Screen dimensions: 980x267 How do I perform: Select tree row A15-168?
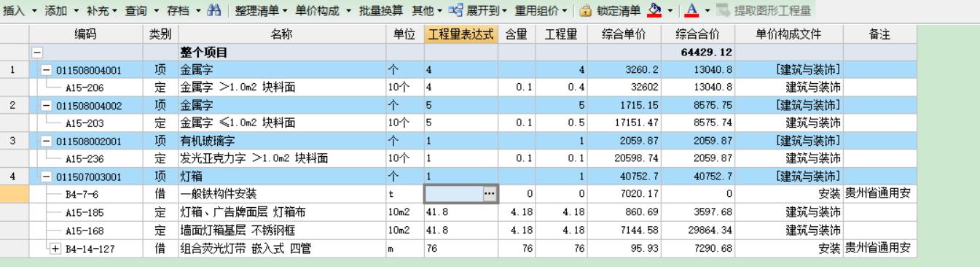pos(85,230)
